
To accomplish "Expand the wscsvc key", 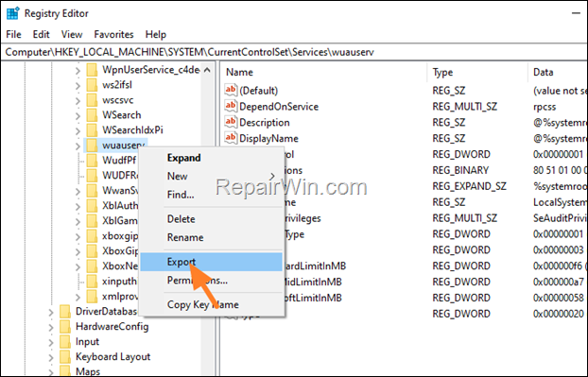I will coord(78,100).
